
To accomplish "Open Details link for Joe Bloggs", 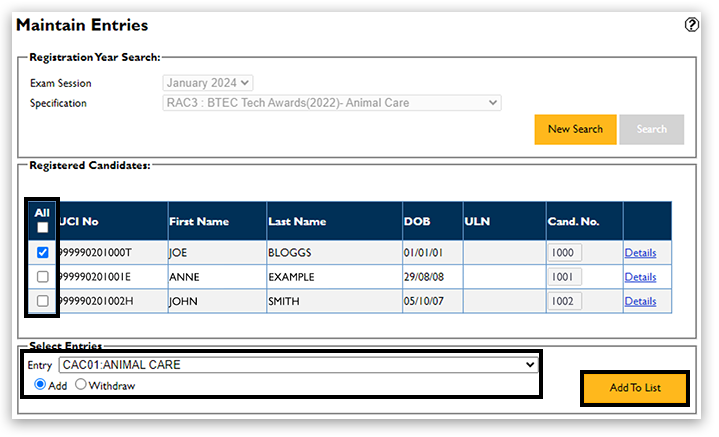I will click(x=640, y=253).
